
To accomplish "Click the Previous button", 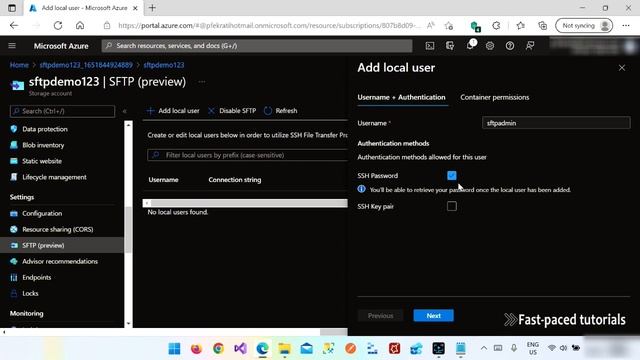I will (x=380, y=316).
